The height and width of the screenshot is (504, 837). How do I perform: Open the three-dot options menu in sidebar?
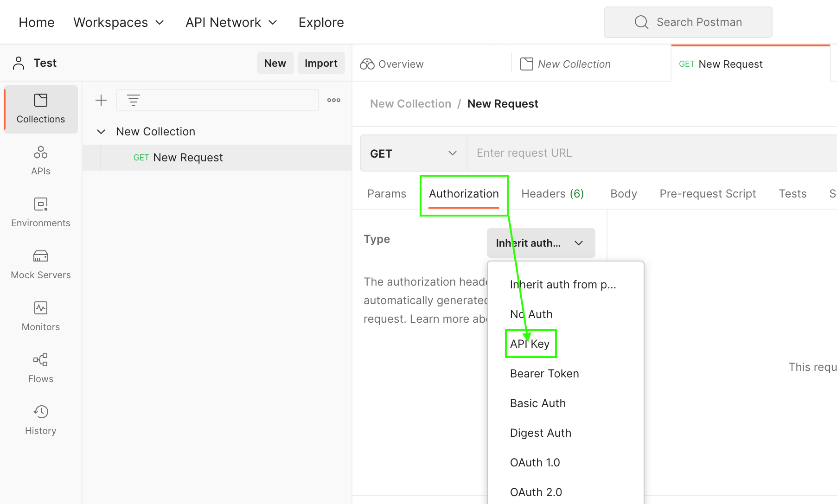pos(334,100)
